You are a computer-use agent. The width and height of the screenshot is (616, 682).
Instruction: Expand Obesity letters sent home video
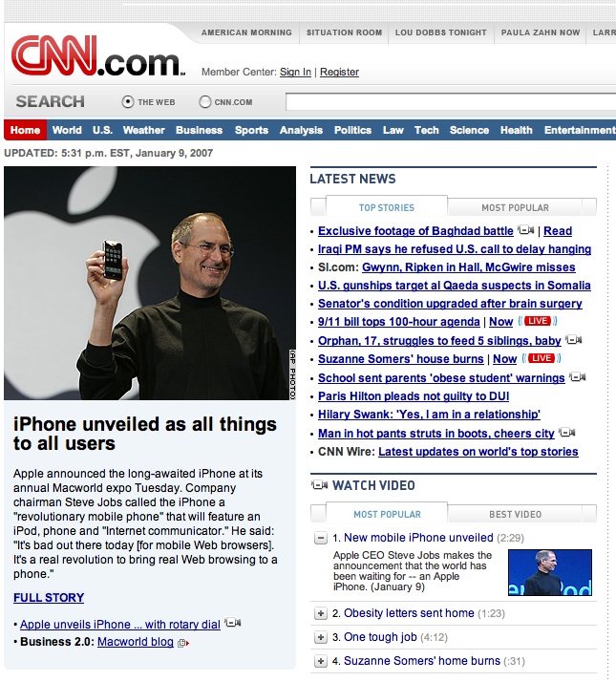[321, 614]
